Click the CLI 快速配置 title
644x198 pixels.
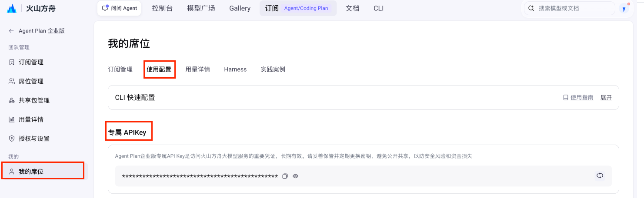click(x=135, y=98)
